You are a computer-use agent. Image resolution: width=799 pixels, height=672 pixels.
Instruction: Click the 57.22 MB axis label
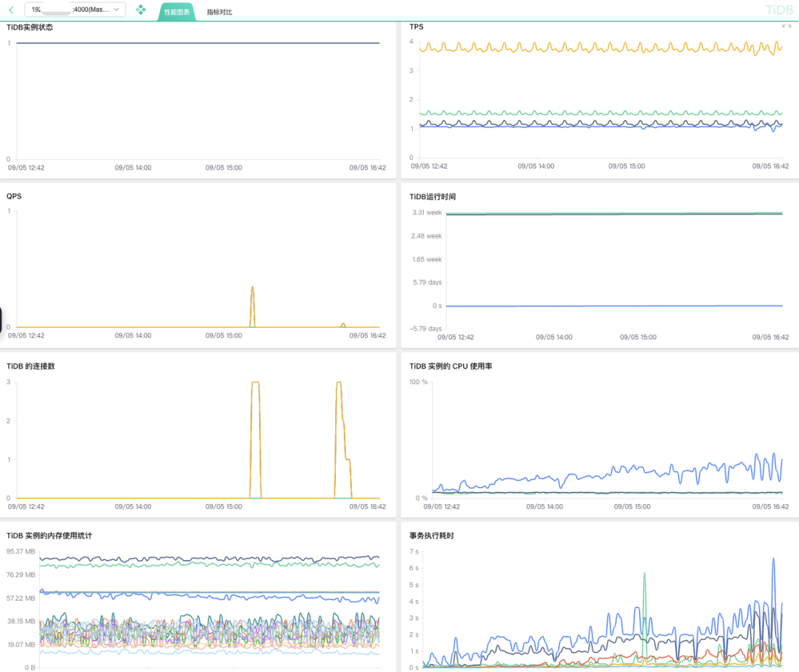[x=21, y=598]
